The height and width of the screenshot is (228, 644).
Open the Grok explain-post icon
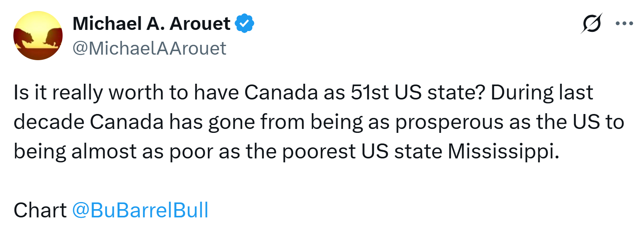(591, 24)
